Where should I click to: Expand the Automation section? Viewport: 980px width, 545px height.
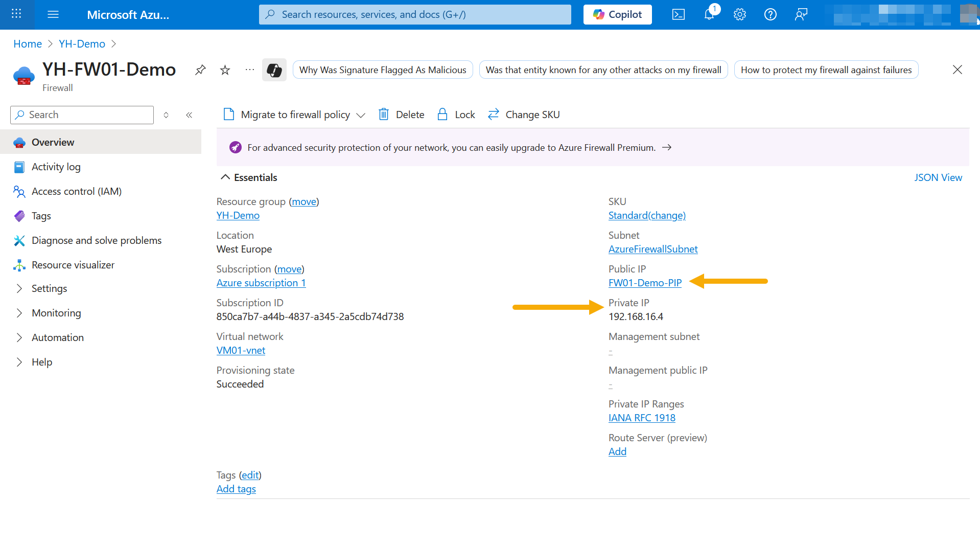(19, 337)
